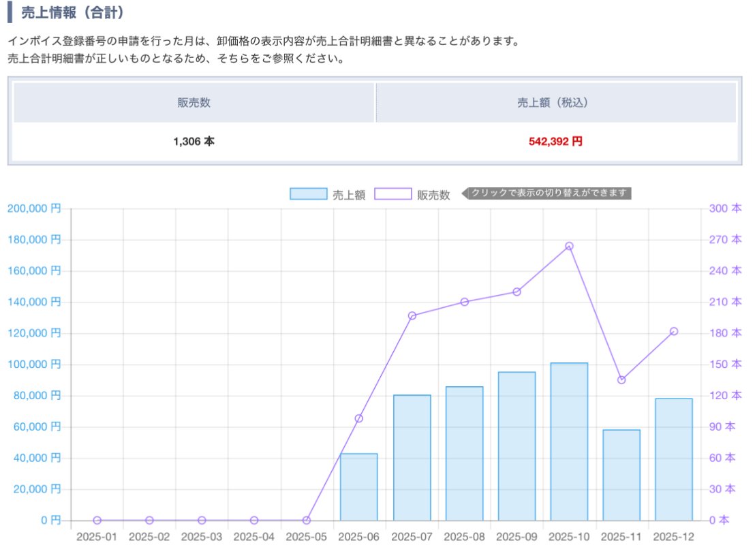Click the 2025-12 sales bar
This screenshot has height=560, width=755.
pyautogui.click(x=674, y=459)
